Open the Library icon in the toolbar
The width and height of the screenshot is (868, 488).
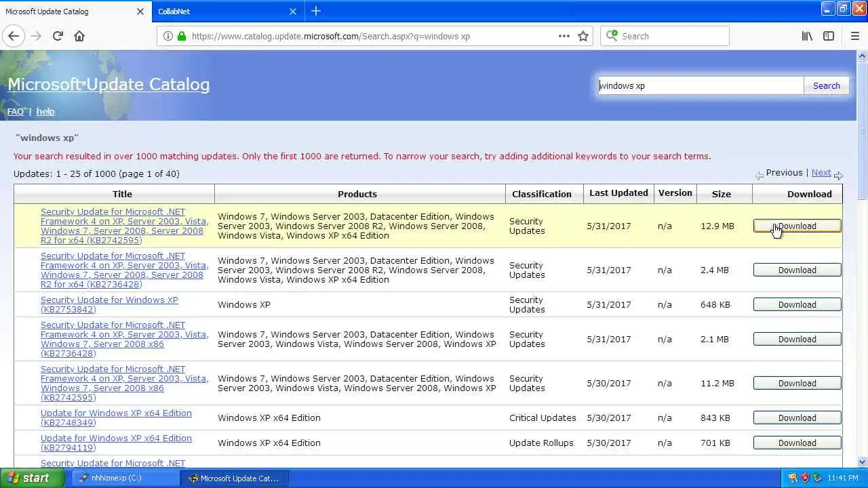pos(807,36)
